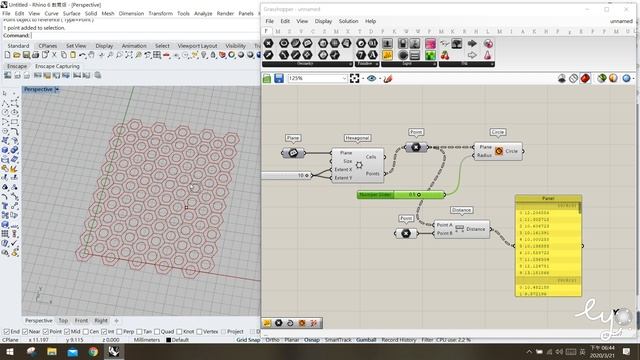
Task: Switch to the Front viewport tab
Action: click(x=81, y=321)
